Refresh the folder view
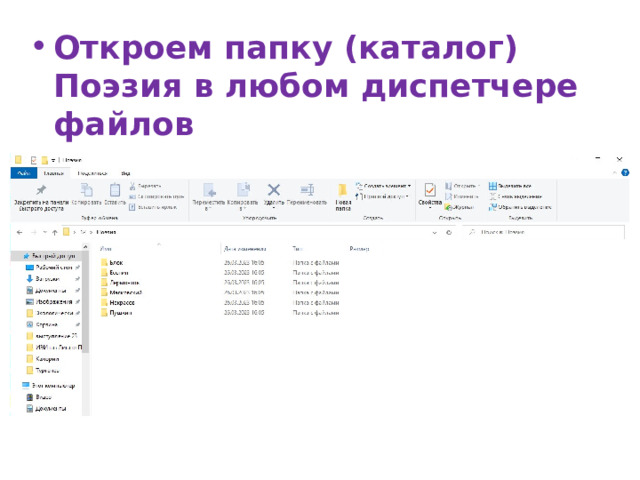The width and height of the screenshot is (640, 480). pyautogui.click(x=449, y=232)
